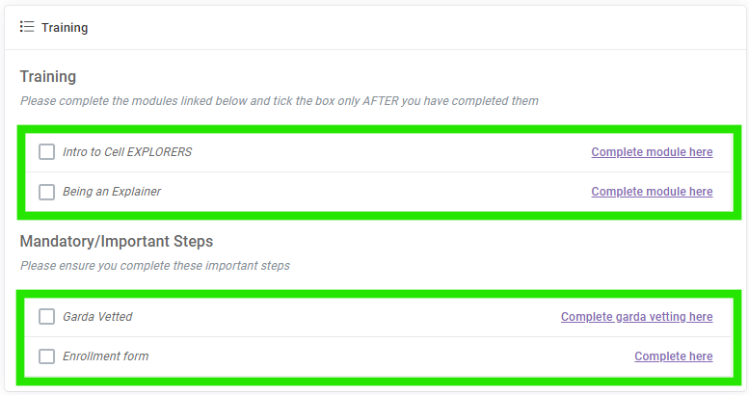Click the instruction text about ticking boxes AFTER completion
Viewport: 749px width, 395px height.
coord(279,101)
